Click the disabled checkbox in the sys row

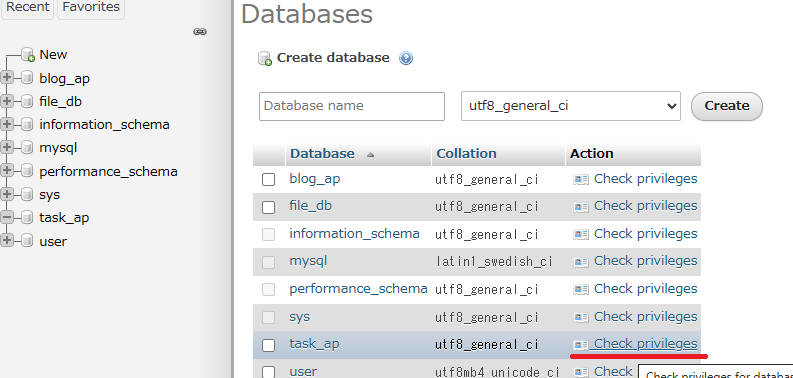click(269, 318)
